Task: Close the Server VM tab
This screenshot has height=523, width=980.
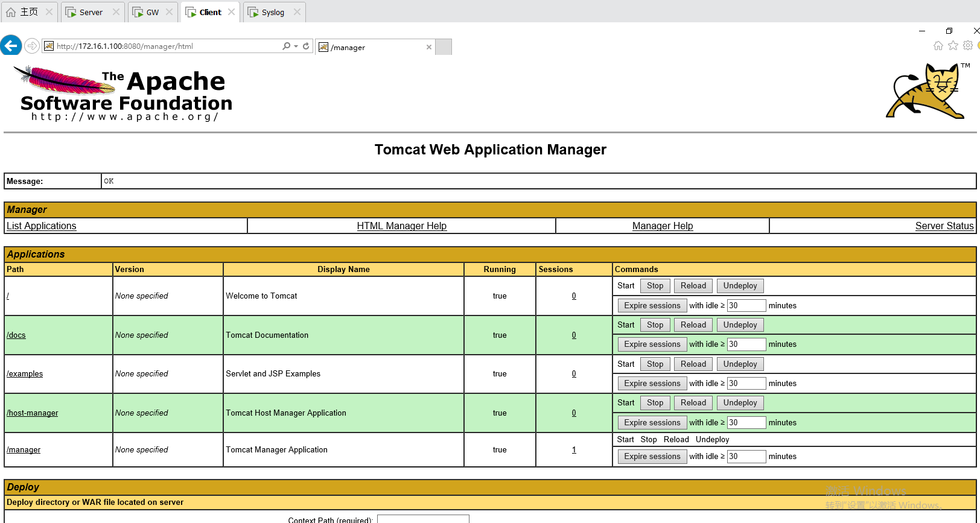Action: pos(116,12)
